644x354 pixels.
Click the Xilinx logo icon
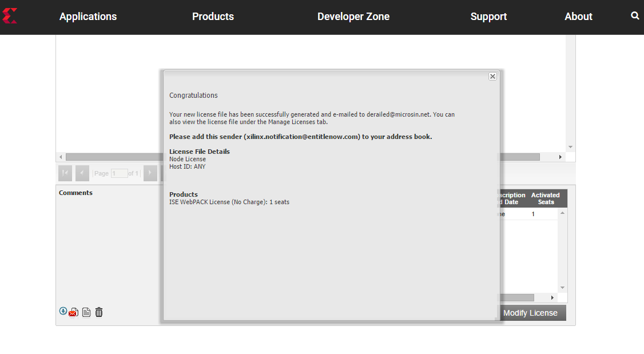10,16
